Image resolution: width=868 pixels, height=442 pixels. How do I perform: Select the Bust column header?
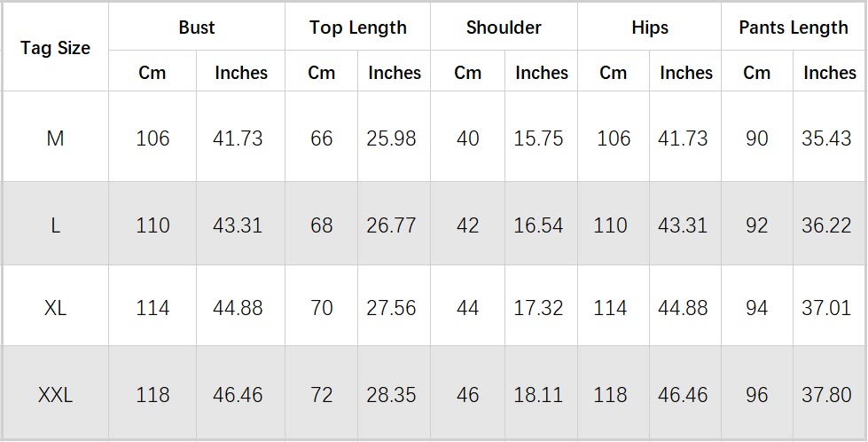(196, 28)
